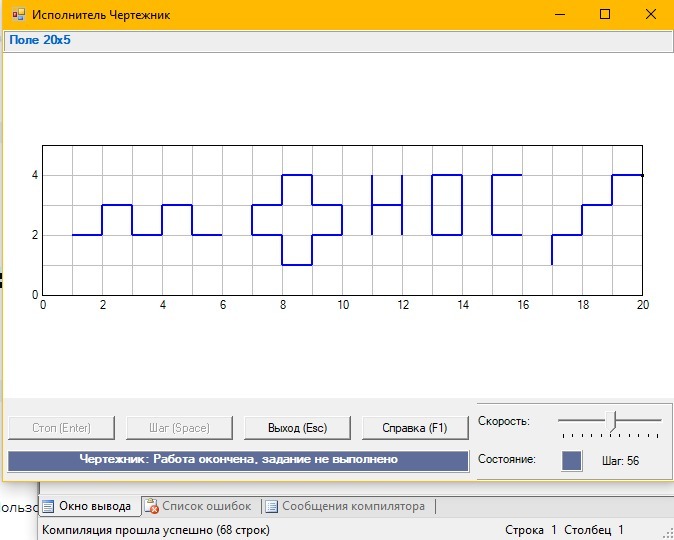
Task: Maximize the Исполнитель Чертежник window
Action: tap(605, 15)
